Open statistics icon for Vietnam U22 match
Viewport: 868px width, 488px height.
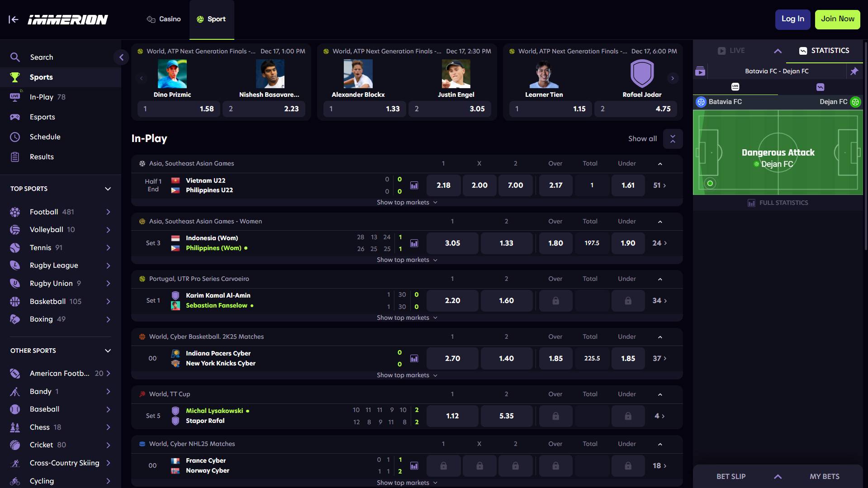pos(414,185)
